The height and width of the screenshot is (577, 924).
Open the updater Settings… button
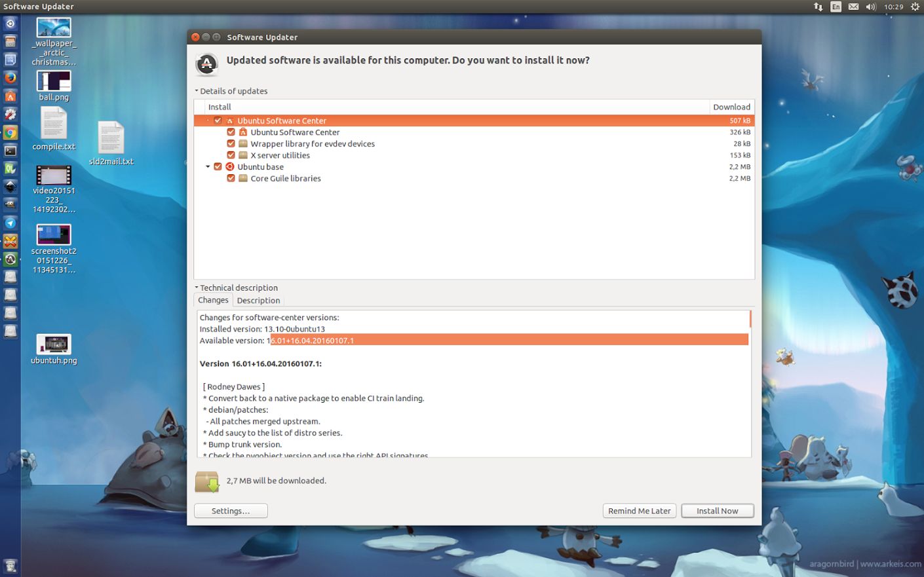point(231,511)
